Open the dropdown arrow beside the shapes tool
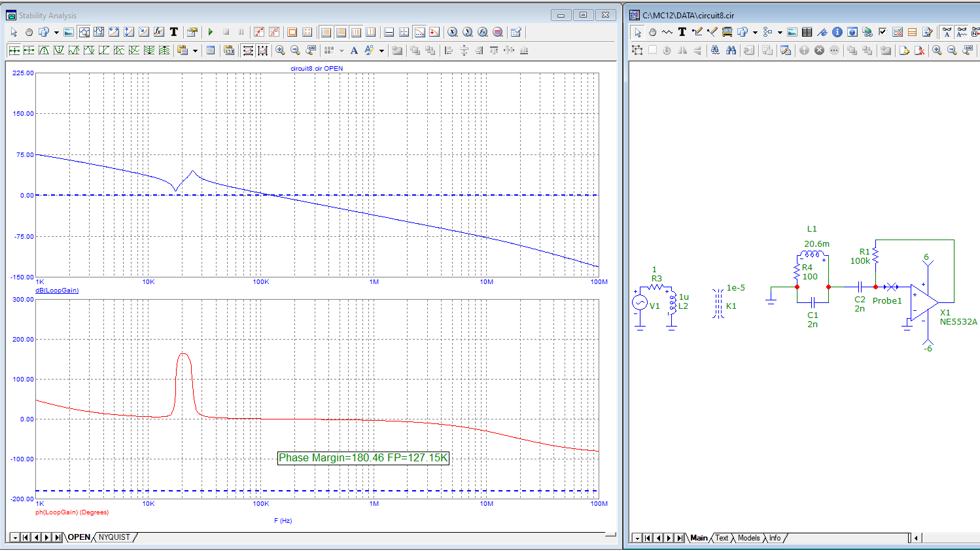980x551 pixels. coord(56,32)
